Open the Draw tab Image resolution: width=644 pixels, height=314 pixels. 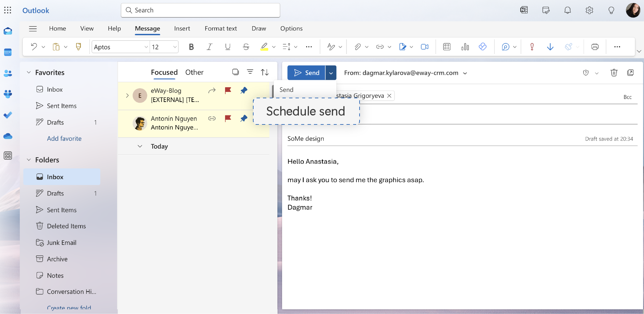(259, 29)
